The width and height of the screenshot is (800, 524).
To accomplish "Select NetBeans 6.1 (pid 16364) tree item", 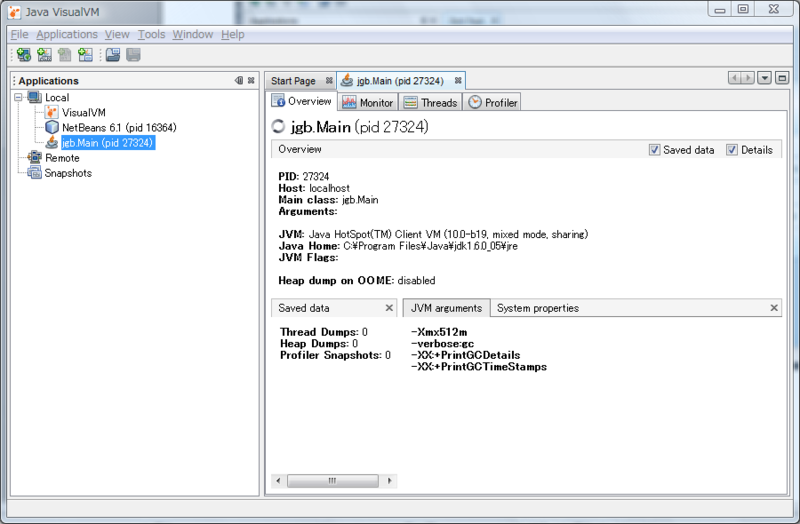I will (119, 128).
